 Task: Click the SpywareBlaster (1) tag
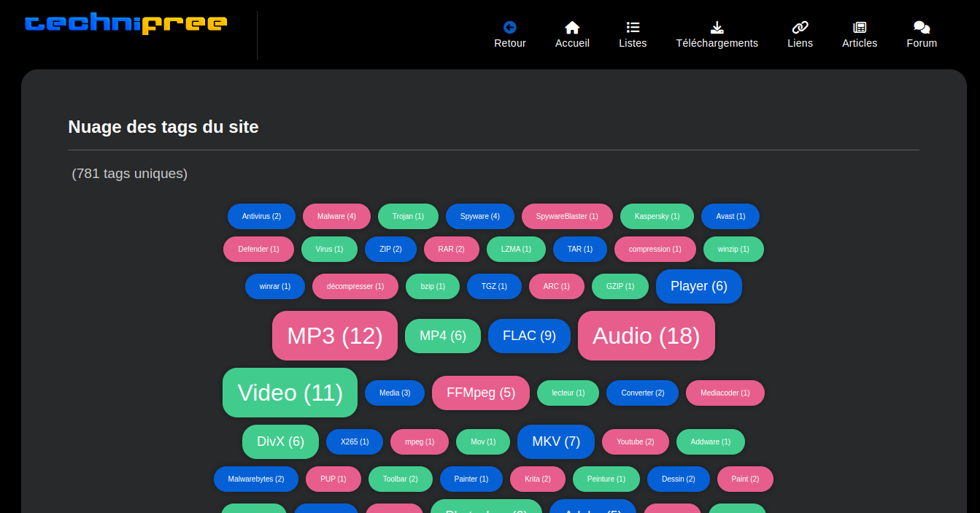[x=567, y=216]
